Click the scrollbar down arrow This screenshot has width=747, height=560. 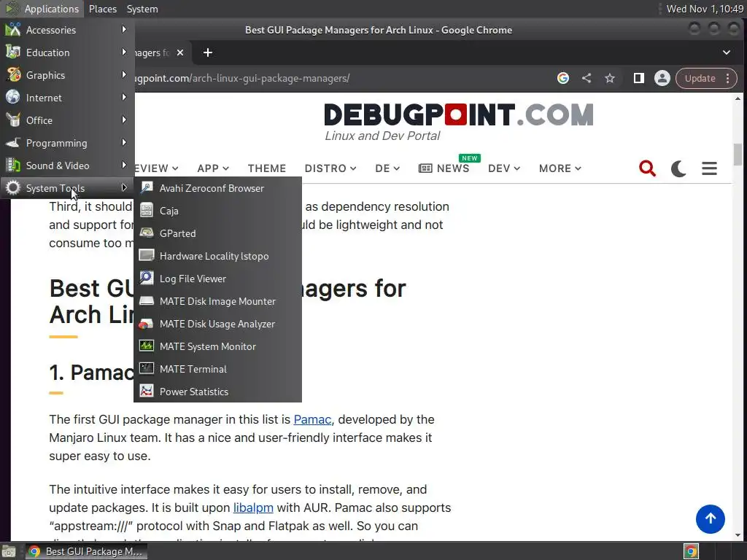tap(738, 535)
